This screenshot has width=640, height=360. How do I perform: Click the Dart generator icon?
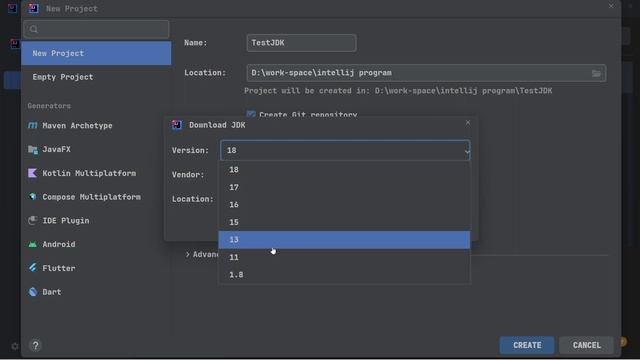coord(33,291)
